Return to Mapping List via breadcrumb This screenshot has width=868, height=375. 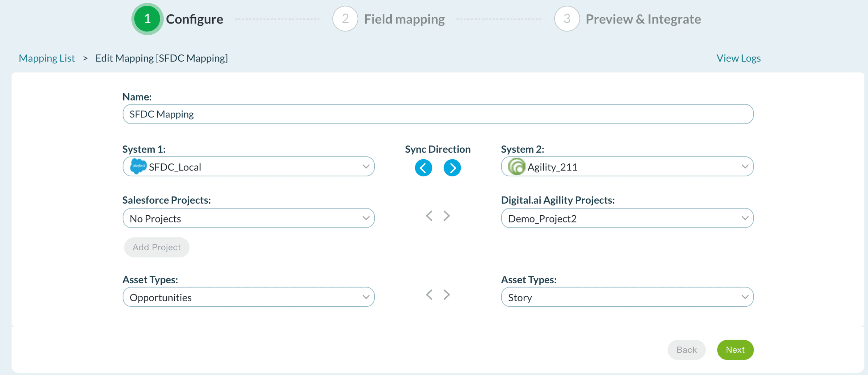47,58
